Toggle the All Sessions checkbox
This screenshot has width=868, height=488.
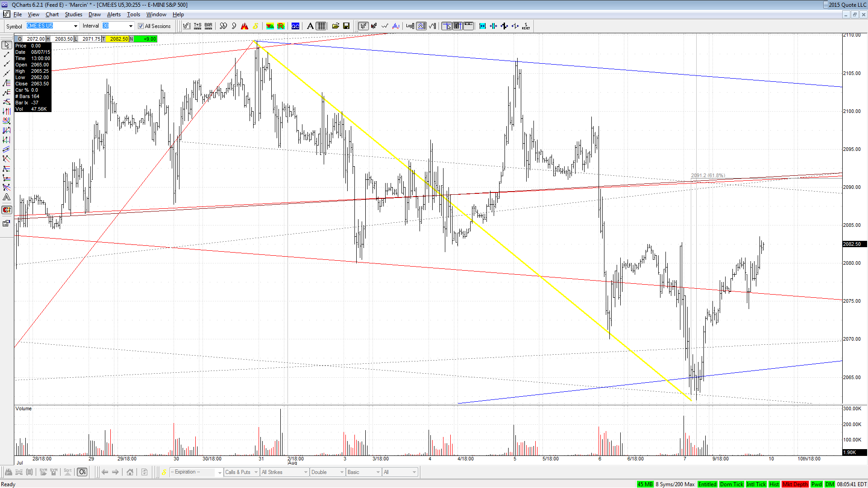(141, 26)
